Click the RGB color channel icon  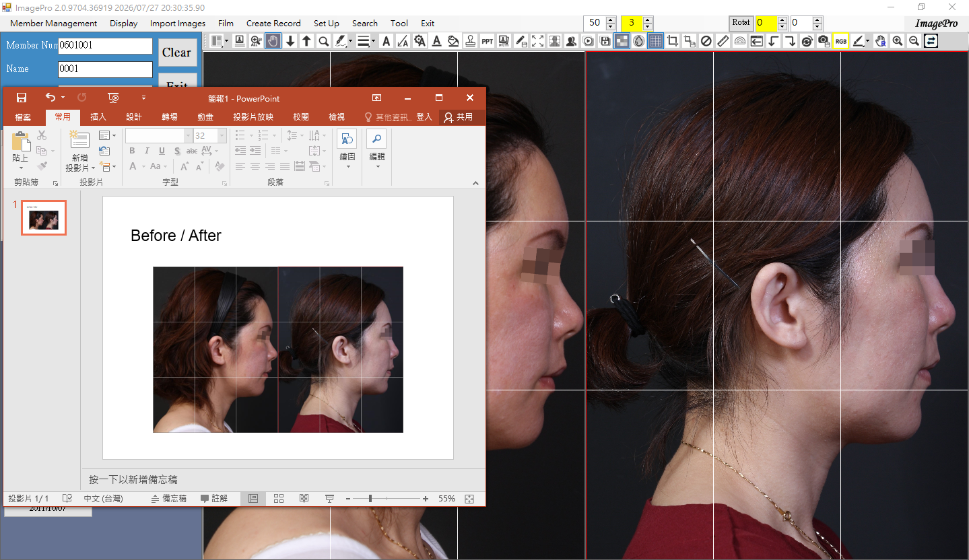coord(841,41)
